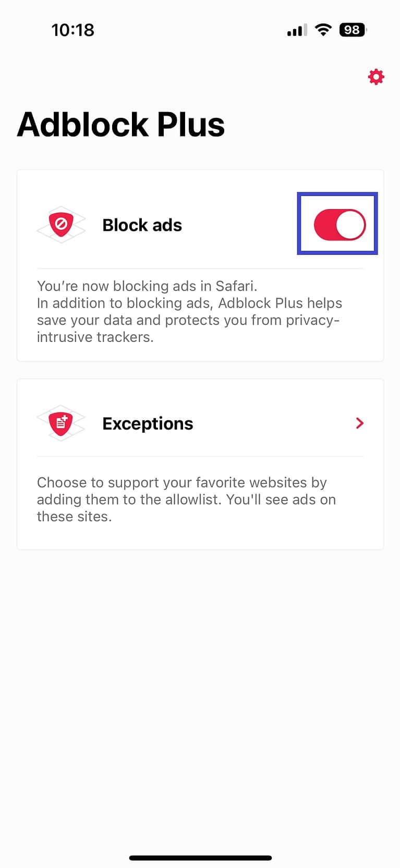Image resolution: width=400 pixels, height=868 pixels.
Task: Tap the Exceptions label text
Action: (x=148, y=423)
